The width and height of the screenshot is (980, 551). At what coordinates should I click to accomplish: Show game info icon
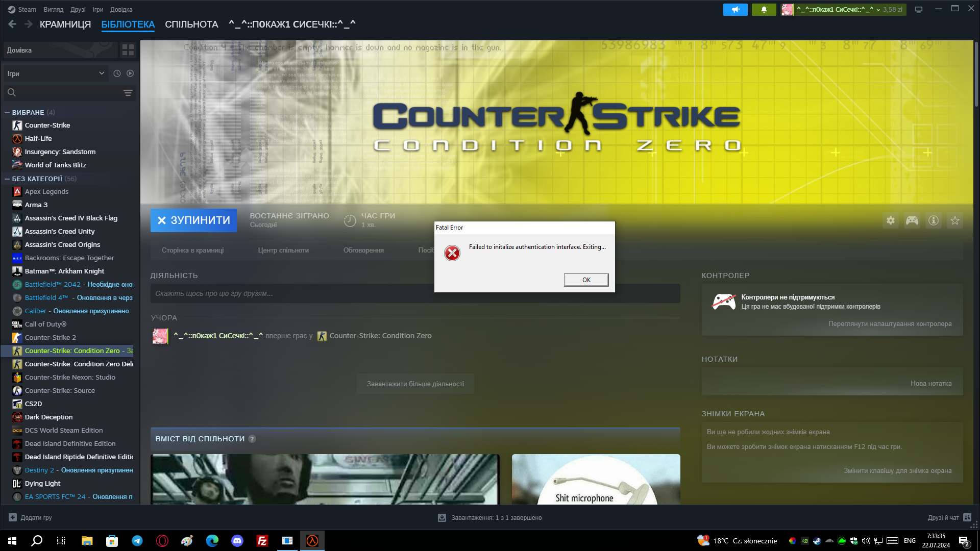click(x=933, y=220)
